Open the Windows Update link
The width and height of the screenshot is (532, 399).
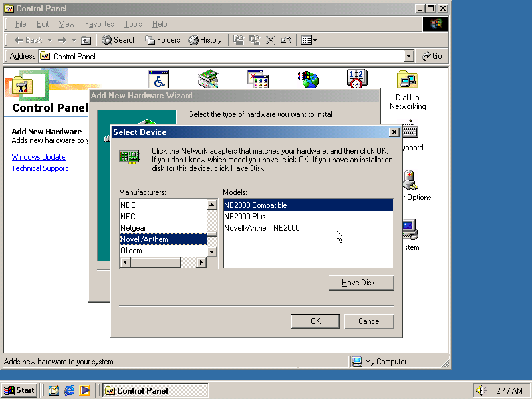(39, 157)
